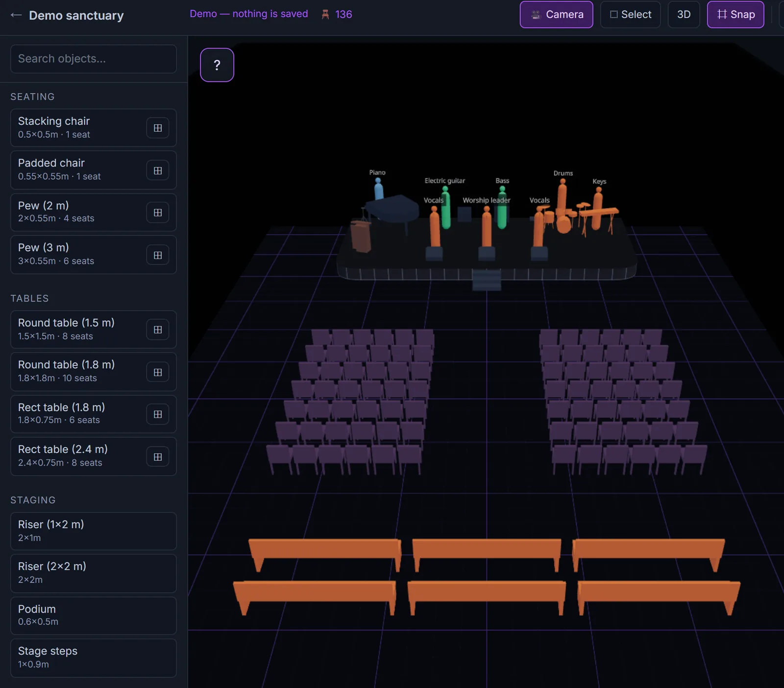Add a Stacking chair from the list

click(94, 128)
